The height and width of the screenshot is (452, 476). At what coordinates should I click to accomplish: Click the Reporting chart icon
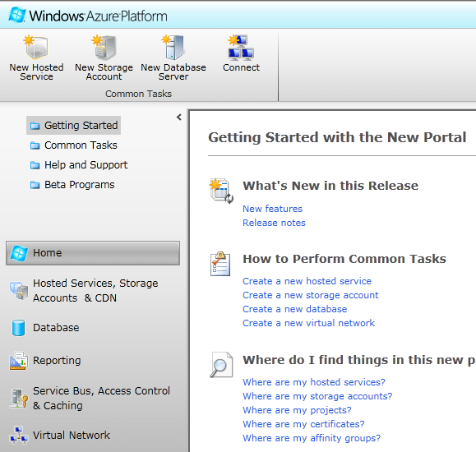point(19,361)
